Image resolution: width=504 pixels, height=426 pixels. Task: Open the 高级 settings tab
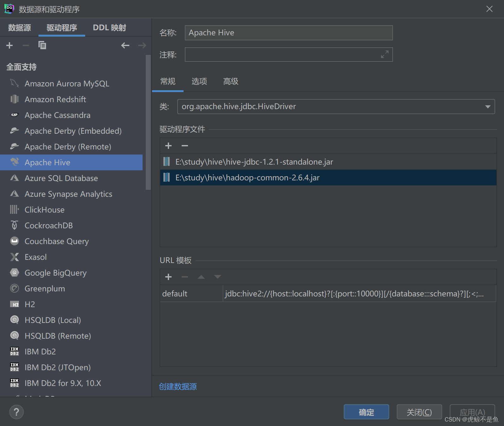click(x=231, y=82)
